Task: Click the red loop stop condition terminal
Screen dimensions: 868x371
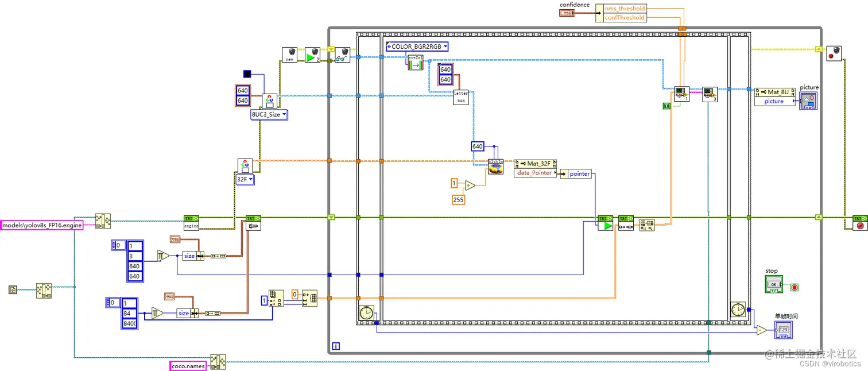Action: point(795,287)
